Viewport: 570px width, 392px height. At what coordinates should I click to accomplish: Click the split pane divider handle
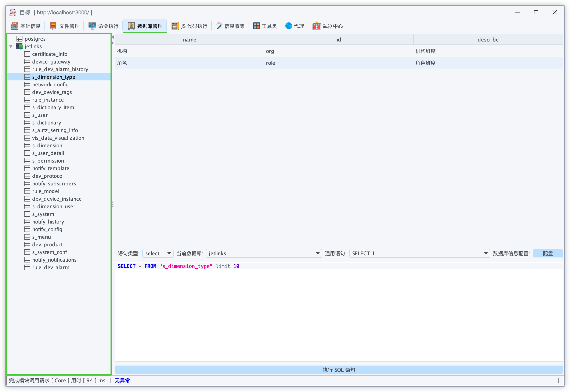pos(113,204)
